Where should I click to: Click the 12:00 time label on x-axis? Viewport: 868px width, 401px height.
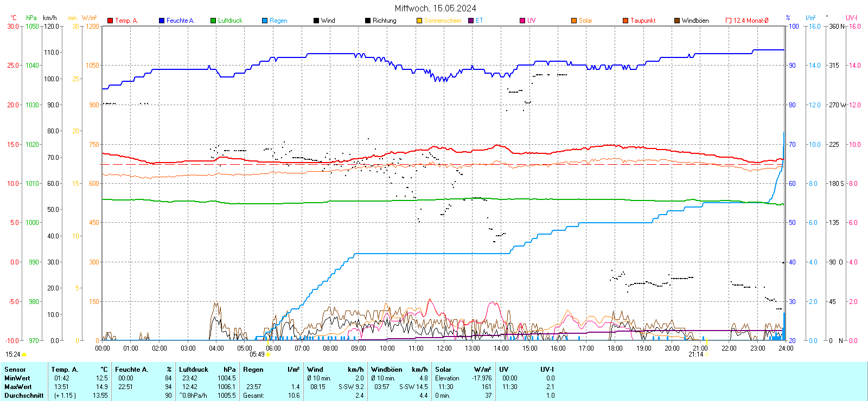(x=444, y=348)
